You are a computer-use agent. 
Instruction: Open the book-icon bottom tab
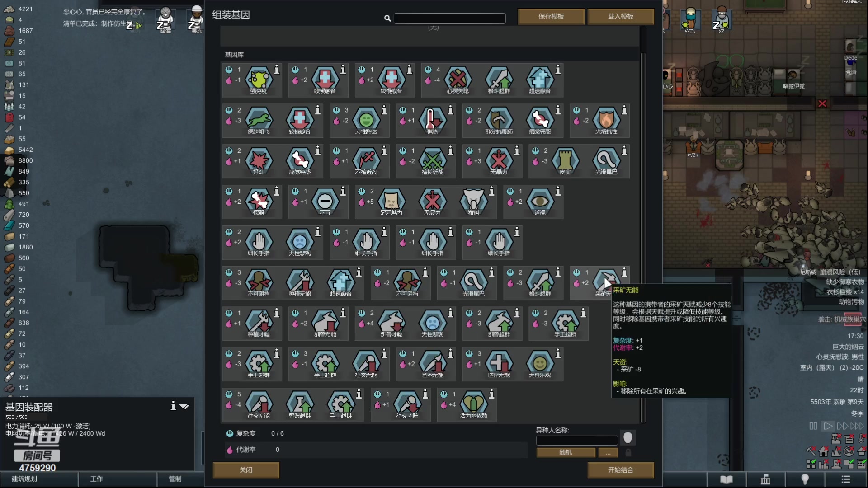pos(726,479)
